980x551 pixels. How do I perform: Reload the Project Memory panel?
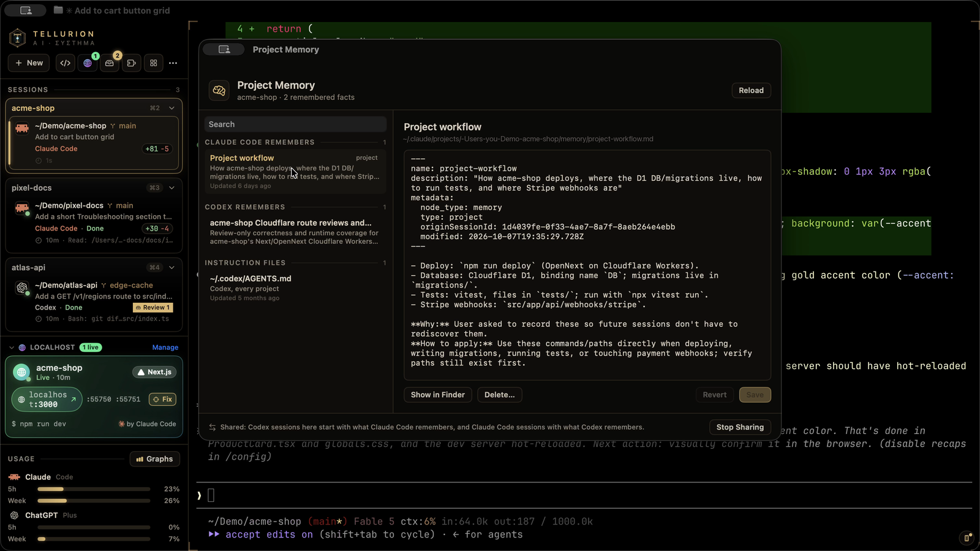[751, 91]
